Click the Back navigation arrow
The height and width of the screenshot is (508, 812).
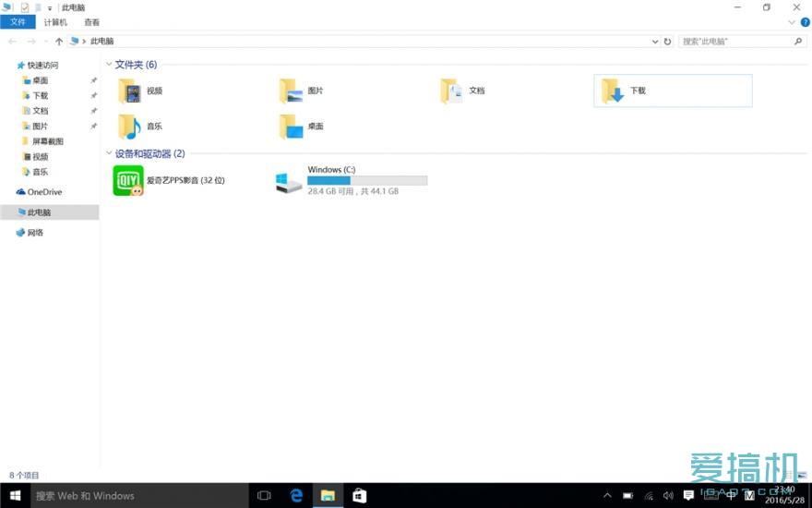(13, 42)
